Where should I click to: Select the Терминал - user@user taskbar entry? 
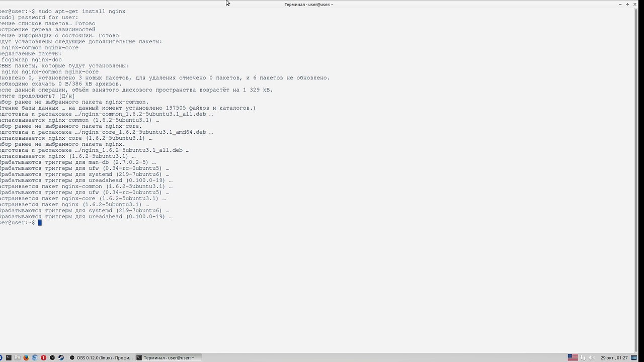[169, 358]
